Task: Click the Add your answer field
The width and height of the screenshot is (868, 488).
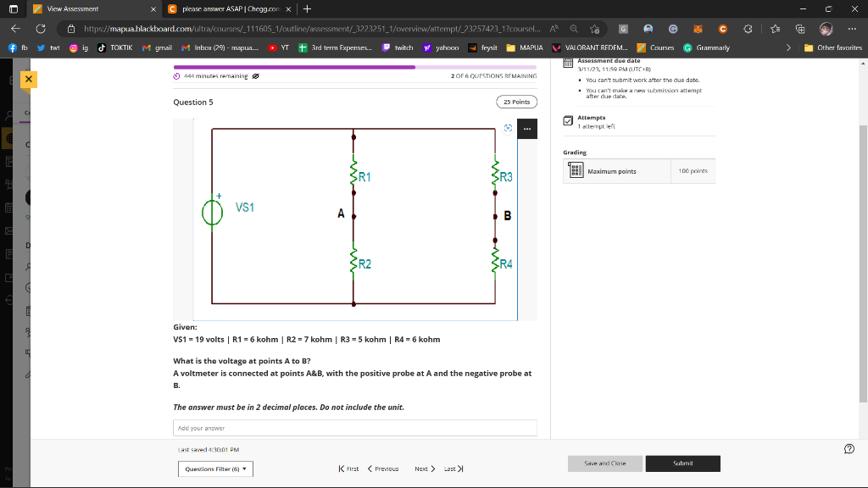Action: [354, 427]
